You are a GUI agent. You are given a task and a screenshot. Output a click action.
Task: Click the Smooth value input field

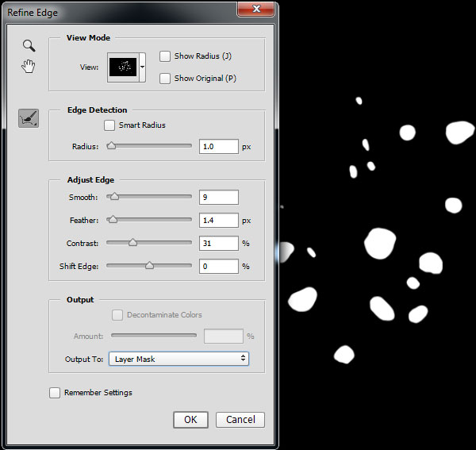tap(219, 197)
